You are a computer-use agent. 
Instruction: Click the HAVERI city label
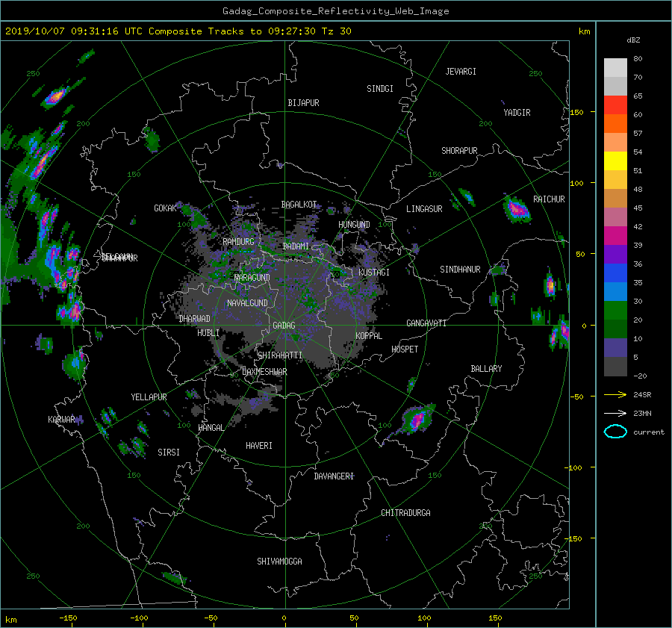click(x=259, y=446)
